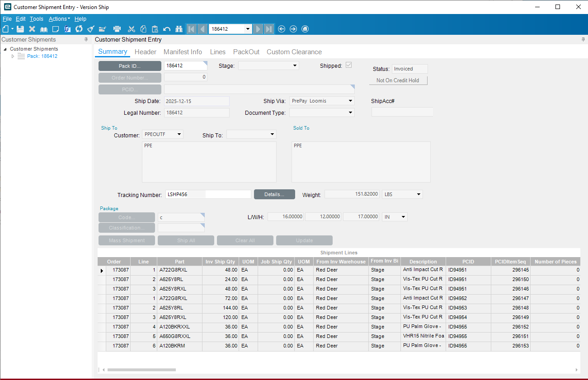588x380 pixels.
Task: Expand the Pack: 186412 tree node
Action: click(13, 56)
